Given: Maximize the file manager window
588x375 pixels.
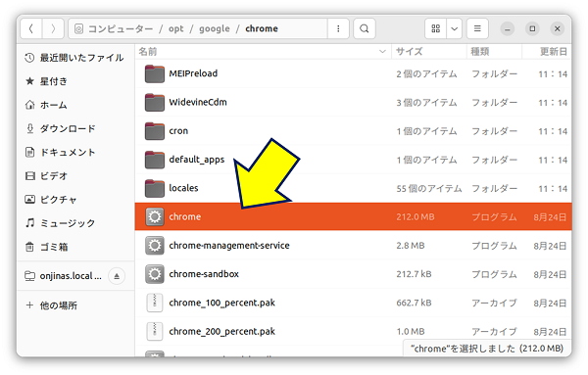Looking at the screenshot, I should (532, 28).
